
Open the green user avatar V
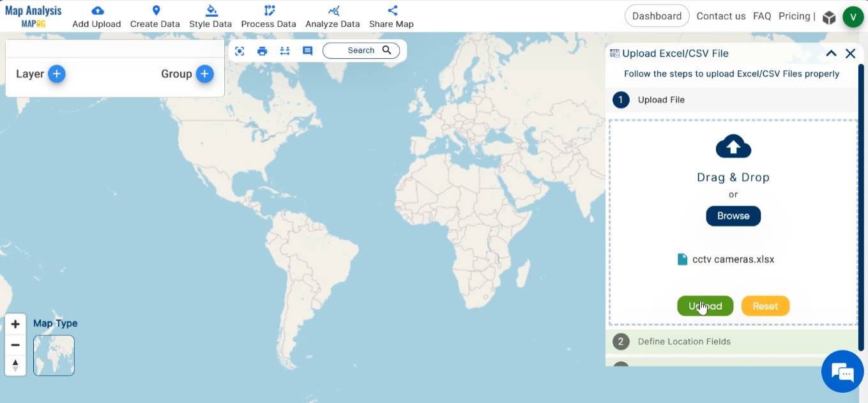coord(854,16)
